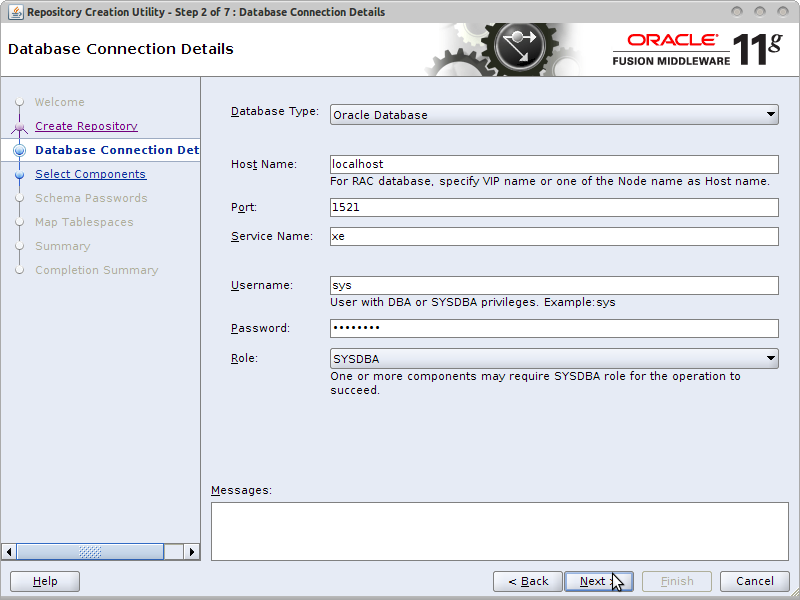Cancel the Repository Creation Utility
Screen dimensions: 800x600
[x=755, y=581]
